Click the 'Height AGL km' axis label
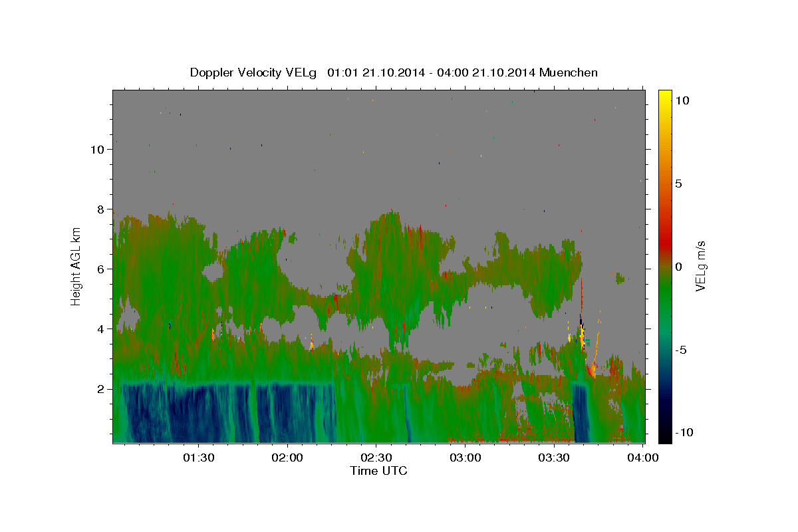The image size is (798, 532). [76, 266]
